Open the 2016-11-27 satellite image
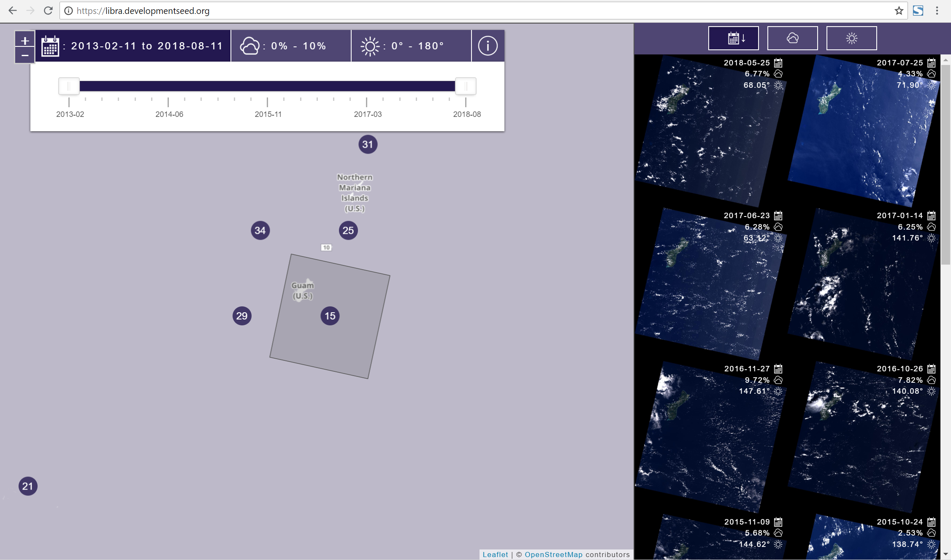Screen dimensions: 951x560 click(711, 437)
